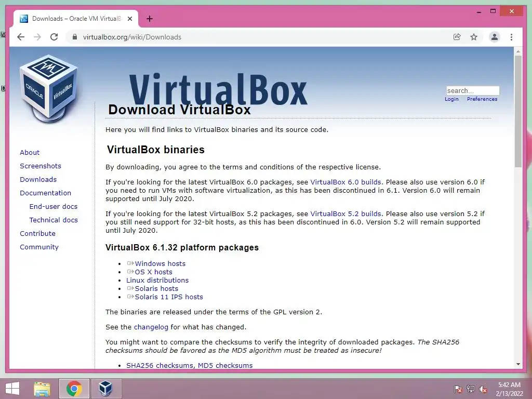This screenshot has height=399, width=532.
Task: Focus the site search box
Action: (473, 90)
